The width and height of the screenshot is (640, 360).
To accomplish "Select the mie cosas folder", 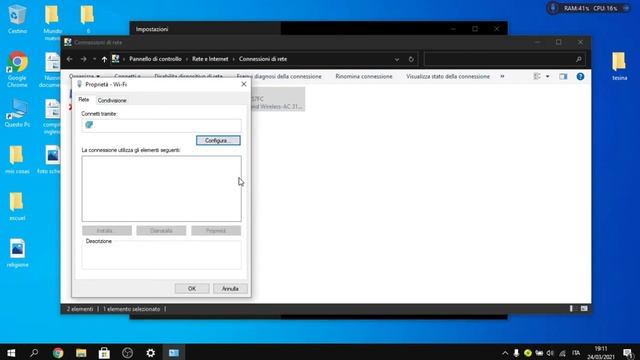I will click(x=17, y=159).
